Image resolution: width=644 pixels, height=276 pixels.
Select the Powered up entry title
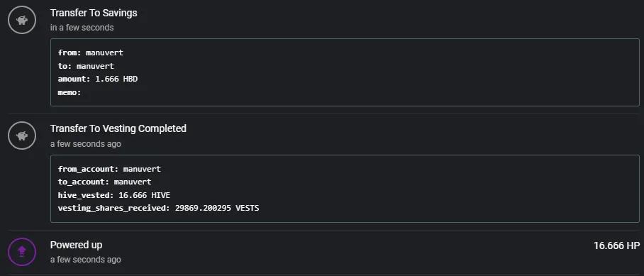pyautogui.click(x=76, y=245)
